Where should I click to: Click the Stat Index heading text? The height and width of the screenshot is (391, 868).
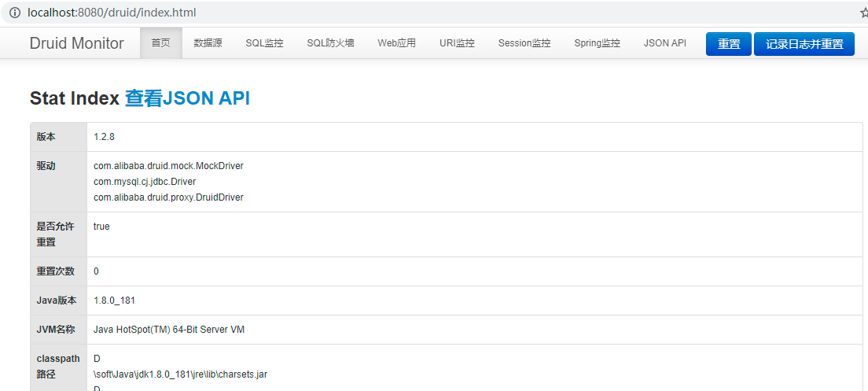[x=75, y=98]
